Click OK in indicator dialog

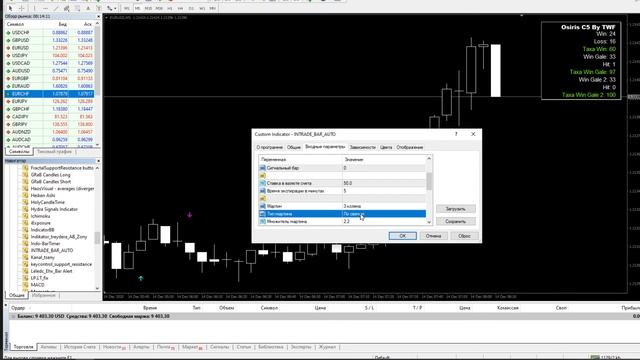pyautogui.click(x=402, y=236)
